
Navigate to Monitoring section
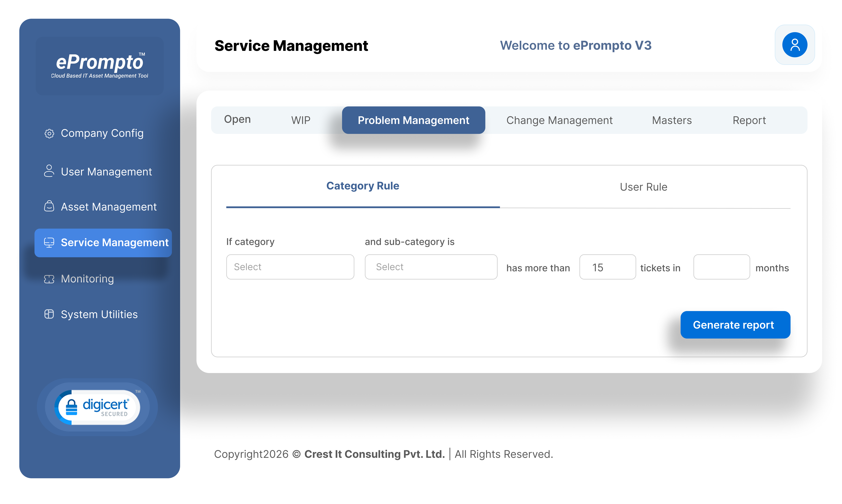[87, 279]
